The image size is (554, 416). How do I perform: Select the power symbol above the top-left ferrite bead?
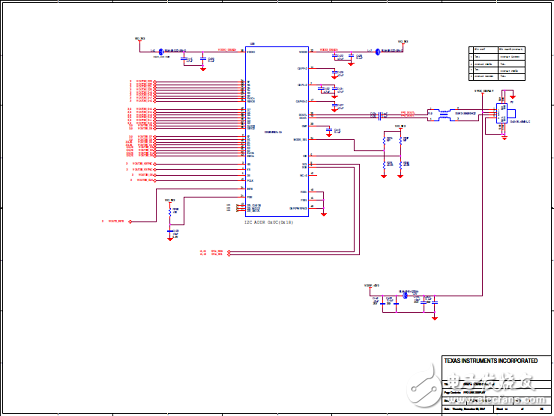(x=140, y=40)
